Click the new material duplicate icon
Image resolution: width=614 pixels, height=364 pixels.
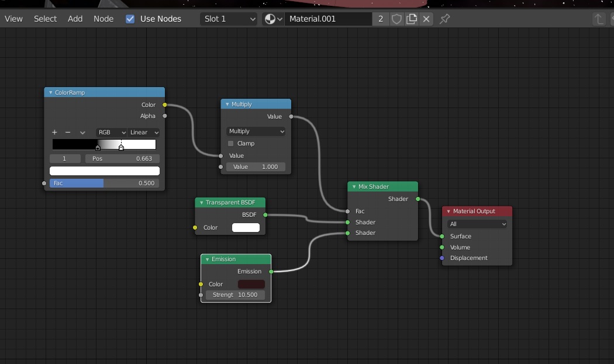[412, 19]
